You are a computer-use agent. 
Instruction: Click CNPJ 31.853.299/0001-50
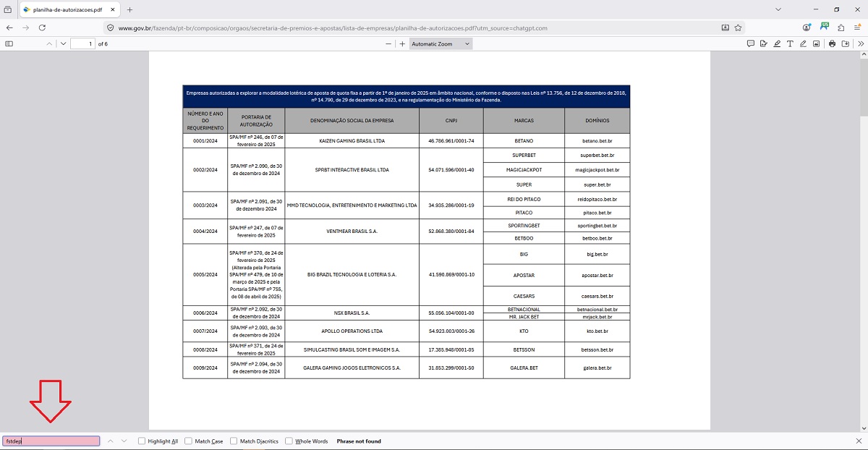click(x=451, y=368)
